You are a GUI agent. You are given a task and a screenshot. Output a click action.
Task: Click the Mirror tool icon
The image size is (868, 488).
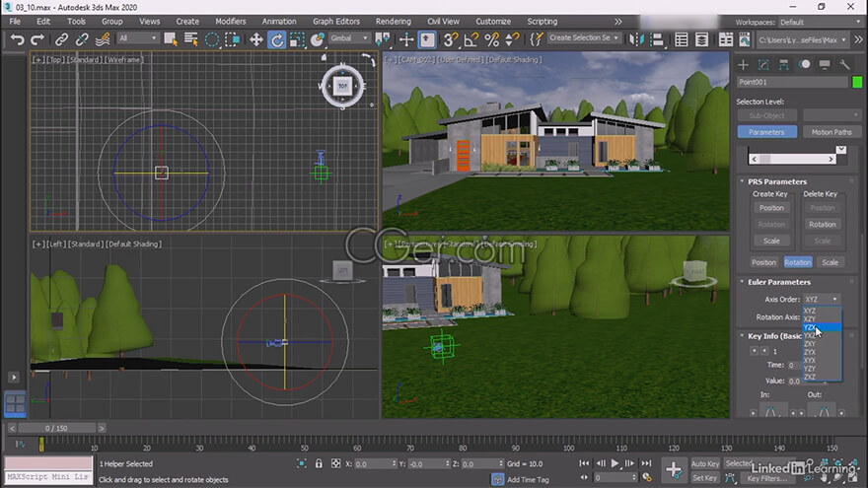coord(636,39)
